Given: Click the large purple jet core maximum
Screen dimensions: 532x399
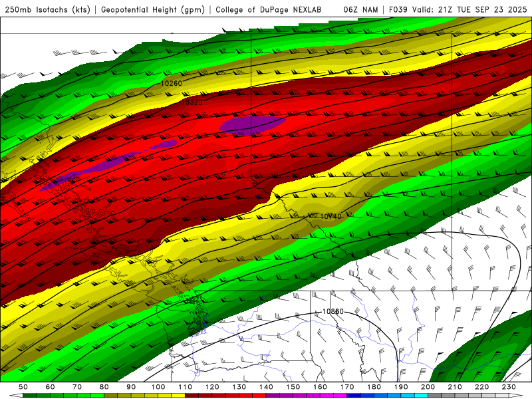Looking at the screenshot, I should pos(252,124).
